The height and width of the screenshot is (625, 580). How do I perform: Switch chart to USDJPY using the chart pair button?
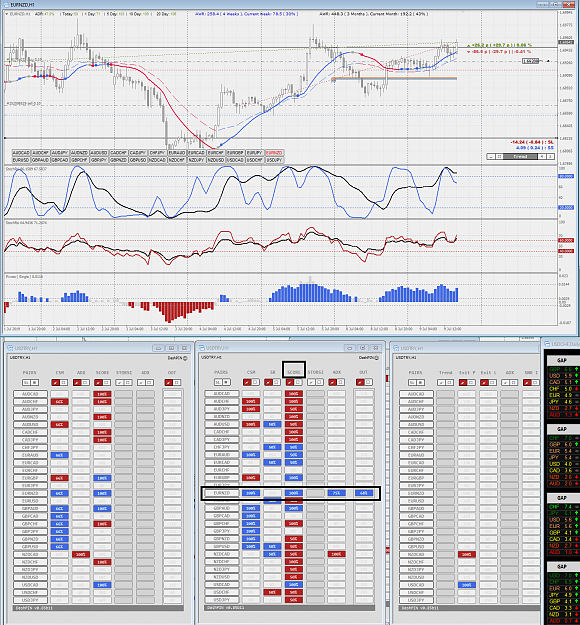pos(274,160)
